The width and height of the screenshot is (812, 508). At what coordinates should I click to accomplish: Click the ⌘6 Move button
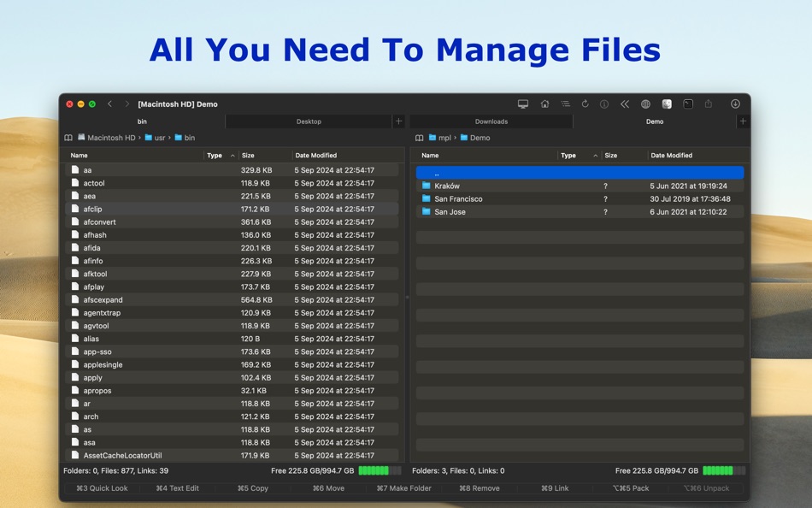(x=328, y=488)
